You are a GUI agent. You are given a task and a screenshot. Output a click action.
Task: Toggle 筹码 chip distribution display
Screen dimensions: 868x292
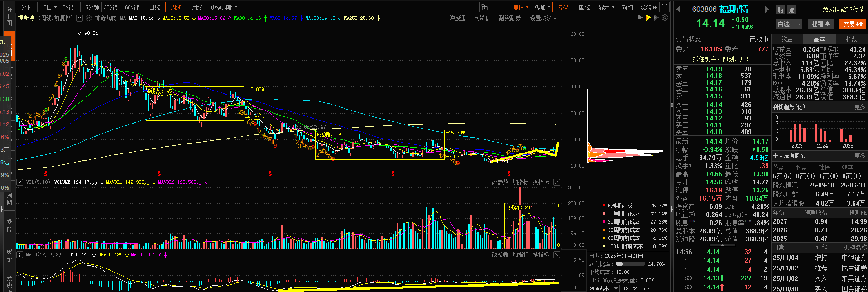[x=563, y=7]
